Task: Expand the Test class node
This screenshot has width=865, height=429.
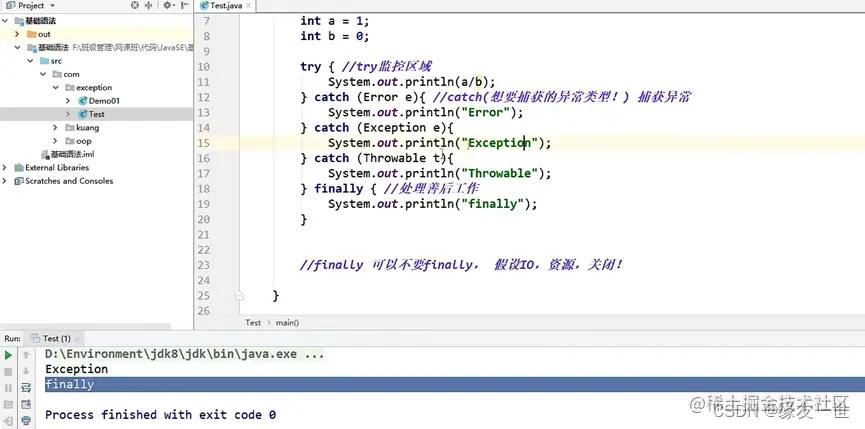Action: coord(68,114)
